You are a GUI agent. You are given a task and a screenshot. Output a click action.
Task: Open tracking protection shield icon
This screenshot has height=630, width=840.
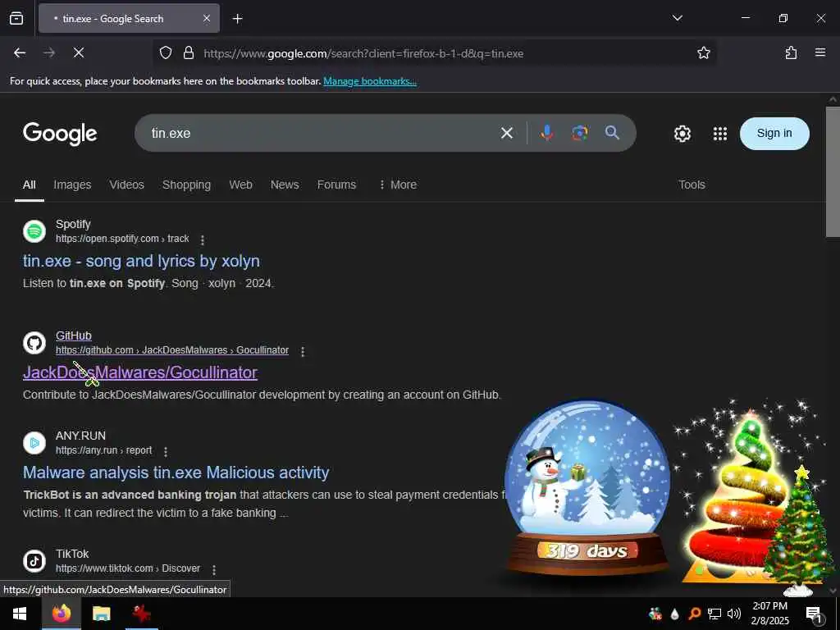pyautogui.click(x=166, y=52)
